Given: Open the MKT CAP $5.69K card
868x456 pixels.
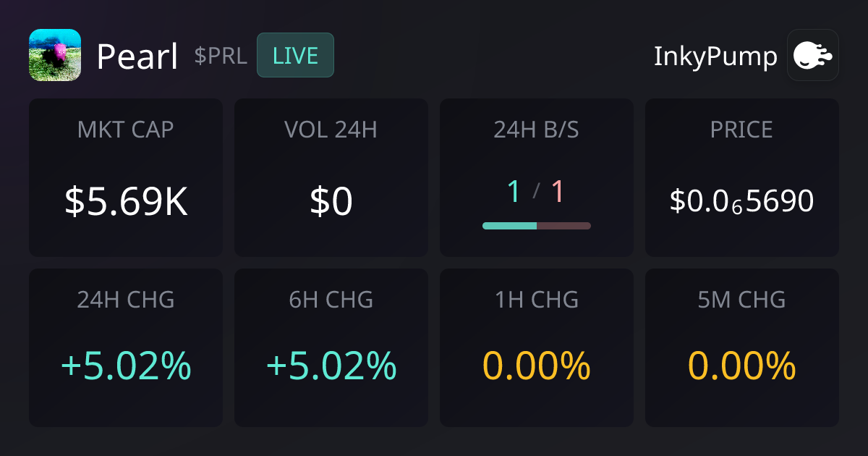Looking at the screenshot, I should coord(126,177).
